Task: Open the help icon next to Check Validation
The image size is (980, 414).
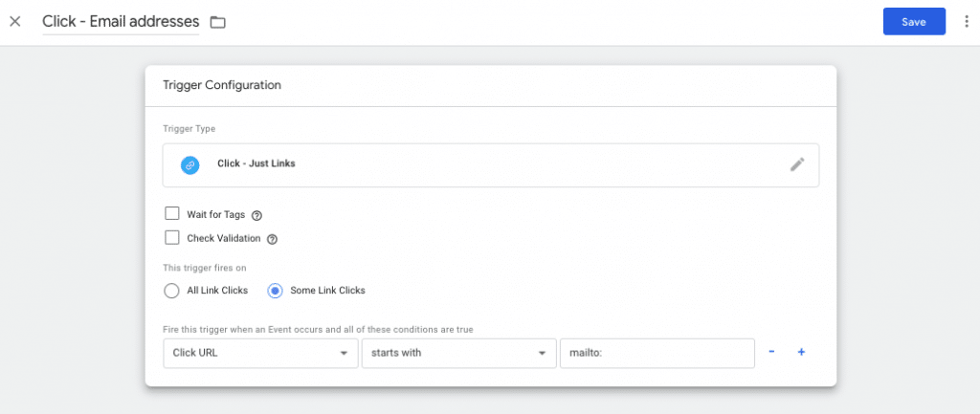Action: 272,239
